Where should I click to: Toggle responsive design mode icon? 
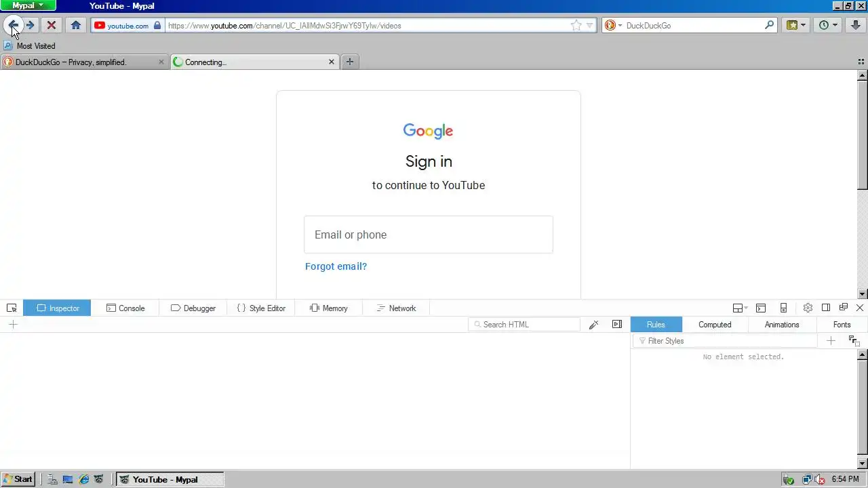click(783, 308)
